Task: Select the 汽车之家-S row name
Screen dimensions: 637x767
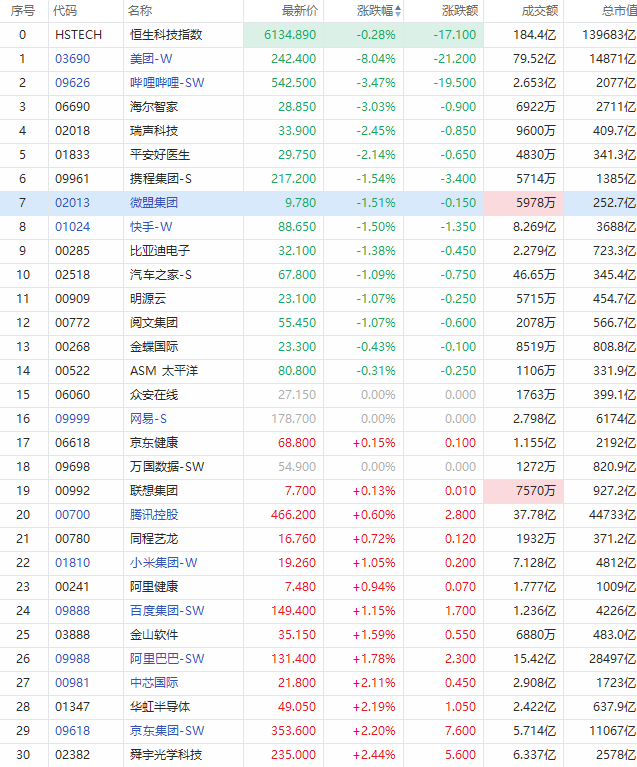Action: click(160, 274)
